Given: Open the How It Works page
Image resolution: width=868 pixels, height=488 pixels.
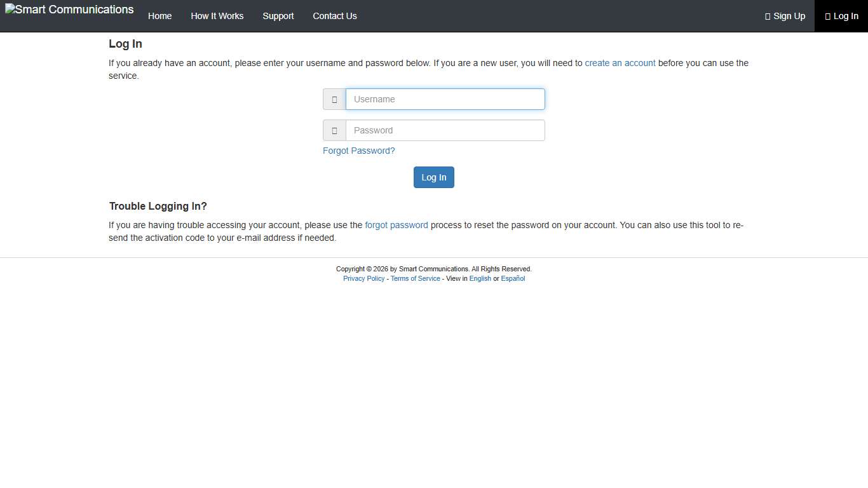Looking at the screenshot, I should (x=217, y=16).
